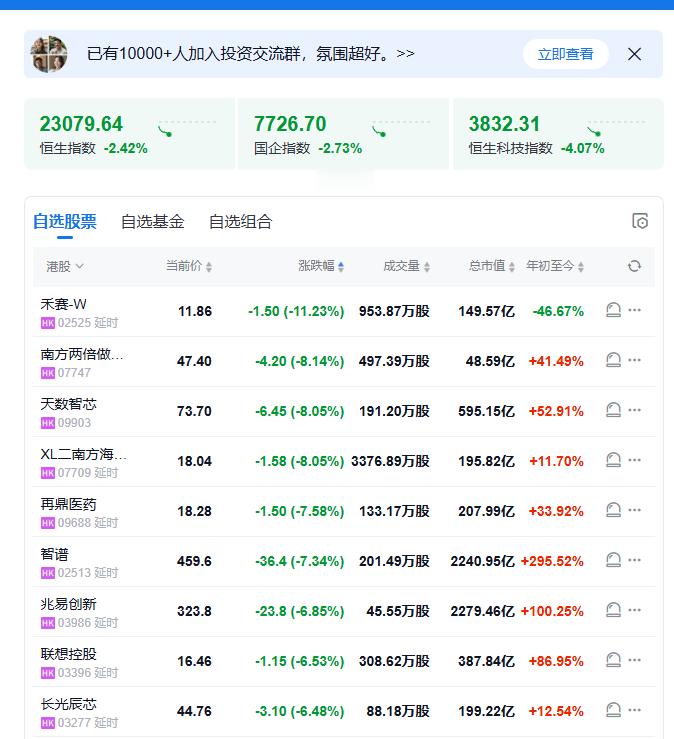Image resolution: width=674 pixels, height=739 pixels.
Task: Click the 立即查看 button
Action: tap(566, 54)
